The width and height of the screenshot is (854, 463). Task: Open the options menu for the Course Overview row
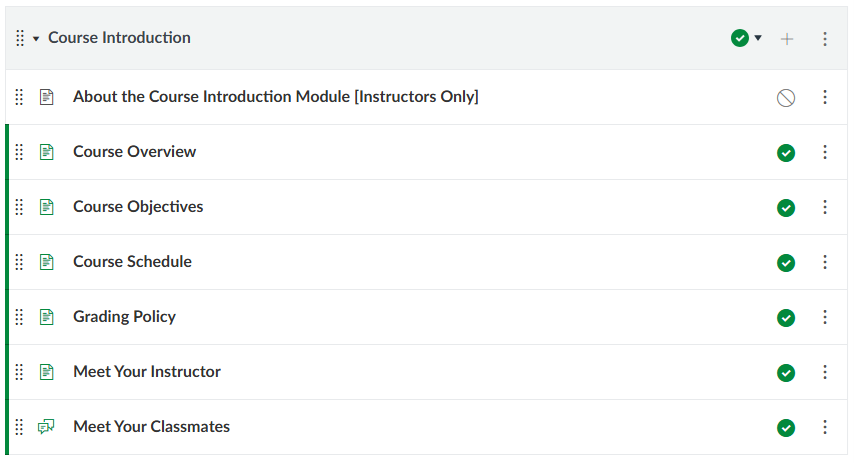[x=825, y=152]
